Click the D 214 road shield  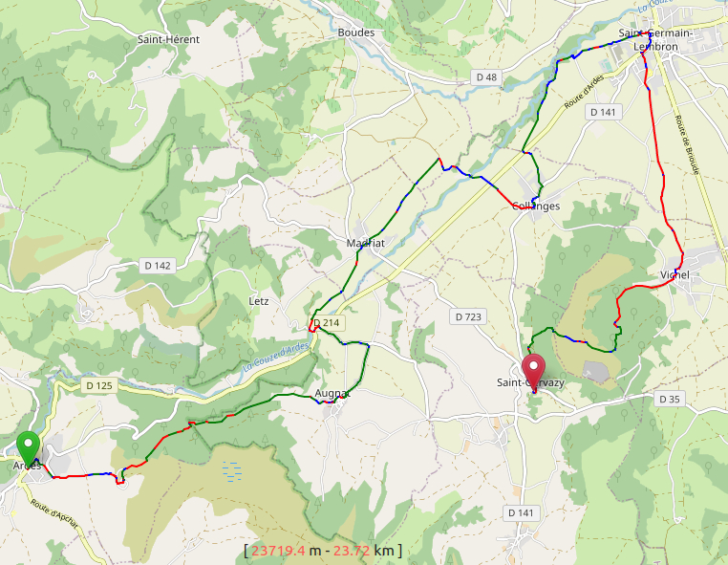(327, 323)
